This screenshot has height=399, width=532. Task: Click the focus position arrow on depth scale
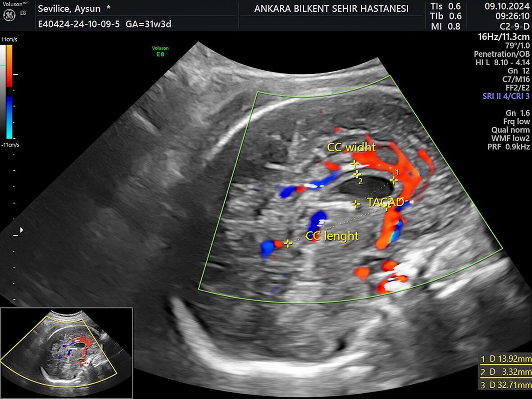click(x=22, y=230)
